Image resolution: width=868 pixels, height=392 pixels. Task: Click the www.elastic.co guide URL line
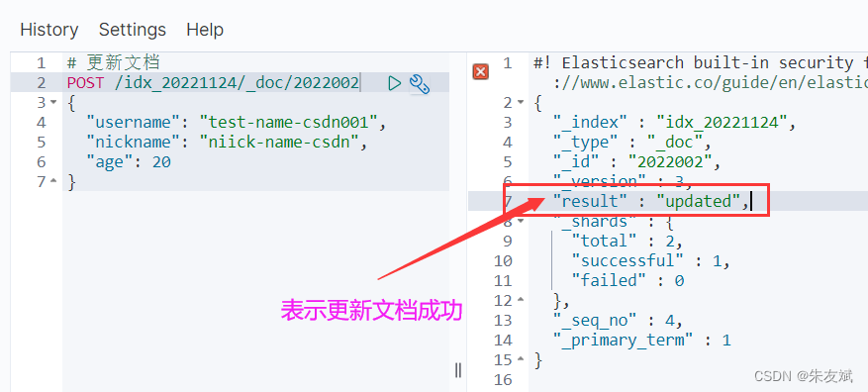(x=711, y=83)
